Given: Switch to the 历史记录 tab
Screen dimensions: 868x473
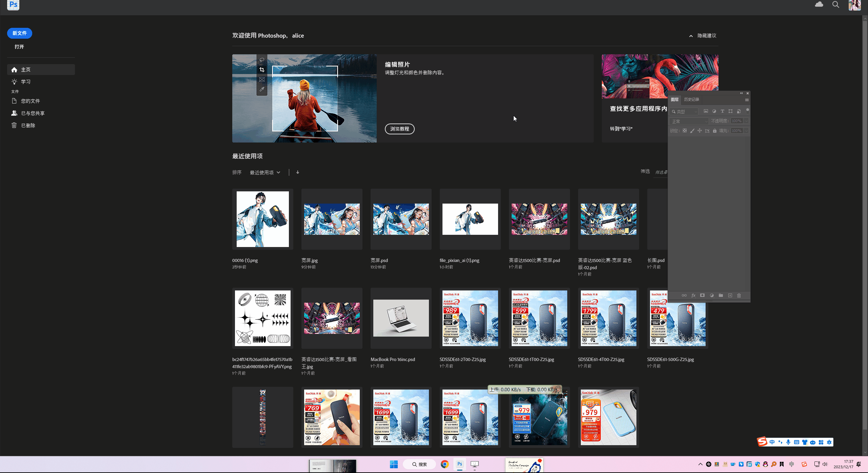Looking at the screenshot, I should (691, 99).
